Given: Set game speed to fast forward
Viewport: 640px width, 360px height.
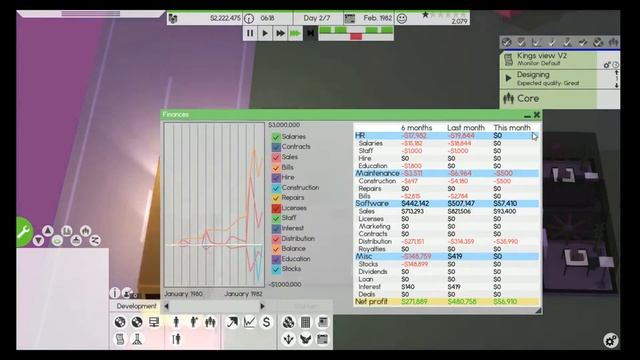Looking at the screenshot, I should pyautogui.click(x=280, y=33).
